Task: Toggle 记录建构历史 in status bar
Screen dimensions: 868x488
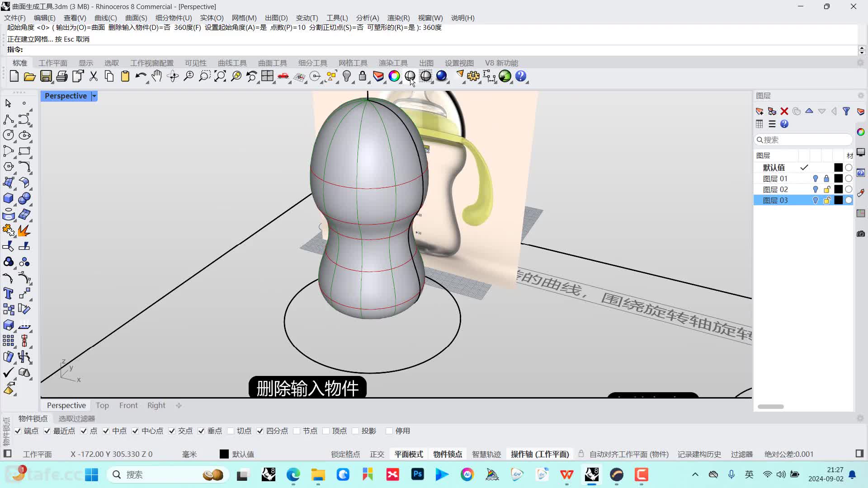Action: (699, 454)
